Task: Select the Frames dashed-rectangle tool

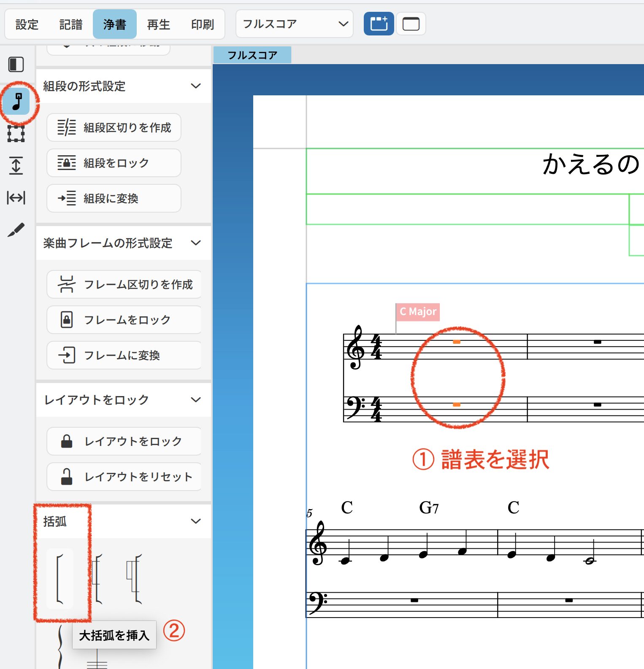Action: 16,134
